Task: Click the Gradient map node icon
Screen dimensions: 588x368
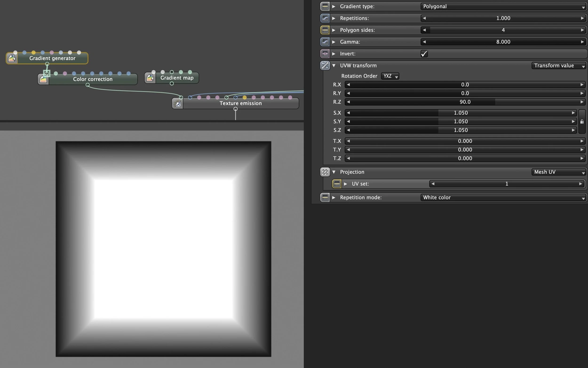Action: point(150,78)
